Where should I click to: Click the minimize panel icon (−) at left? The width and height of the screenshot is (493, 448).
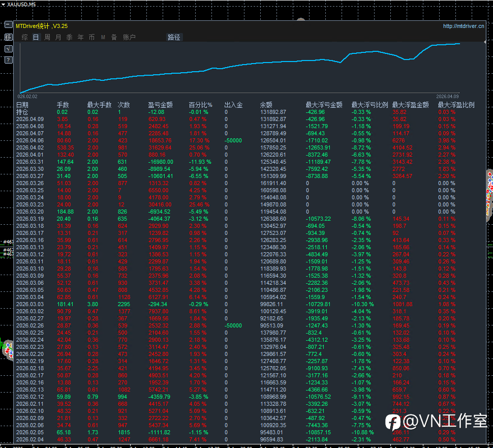[x=8, y=24]
